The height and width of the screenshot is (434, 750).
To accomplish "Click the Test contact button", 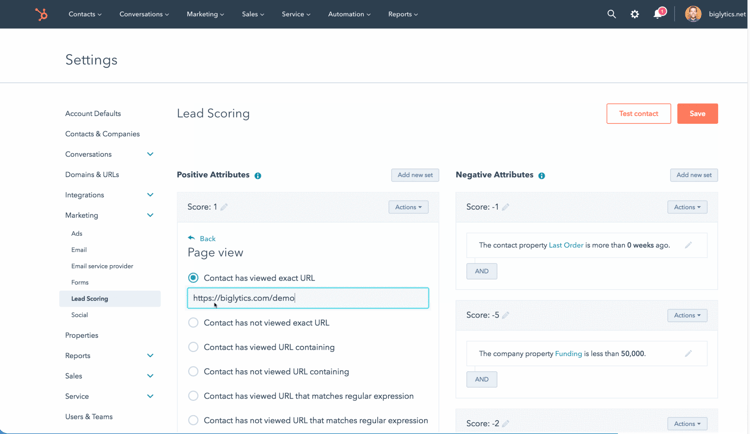I will click(639, 113).
